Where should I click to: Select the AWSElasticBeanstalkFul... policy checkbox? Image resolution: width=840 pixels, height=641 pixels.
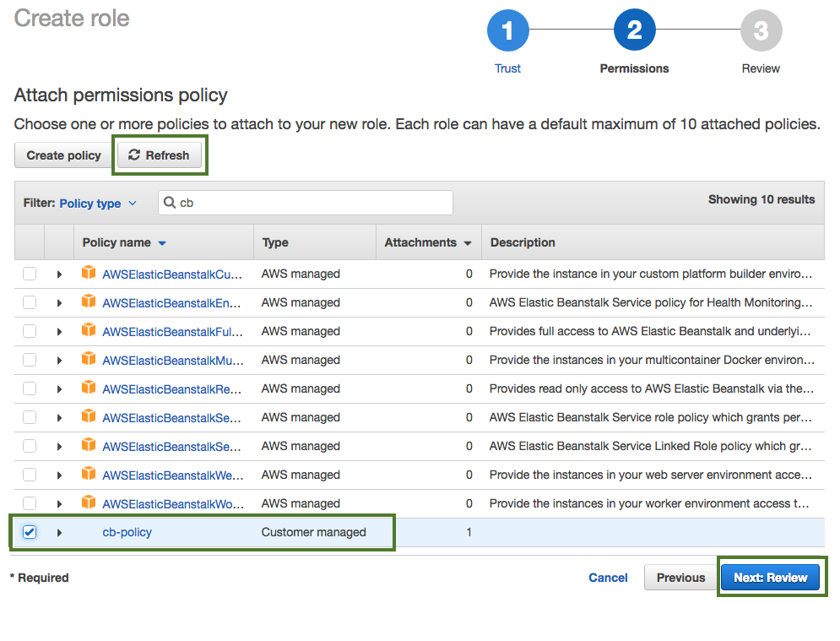(30, 331)
